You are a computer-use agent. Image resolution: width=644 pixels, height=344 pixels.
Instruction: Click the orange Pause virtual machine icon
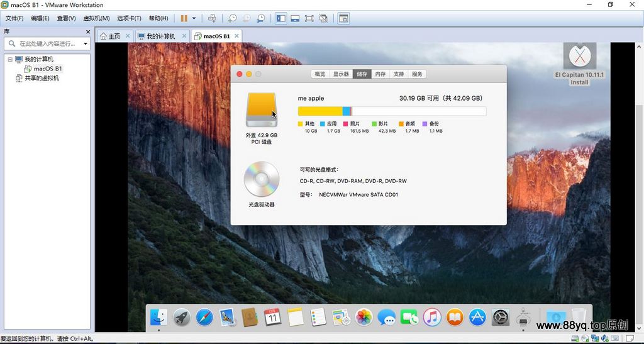pyautogui.click(x=184, y=18)
